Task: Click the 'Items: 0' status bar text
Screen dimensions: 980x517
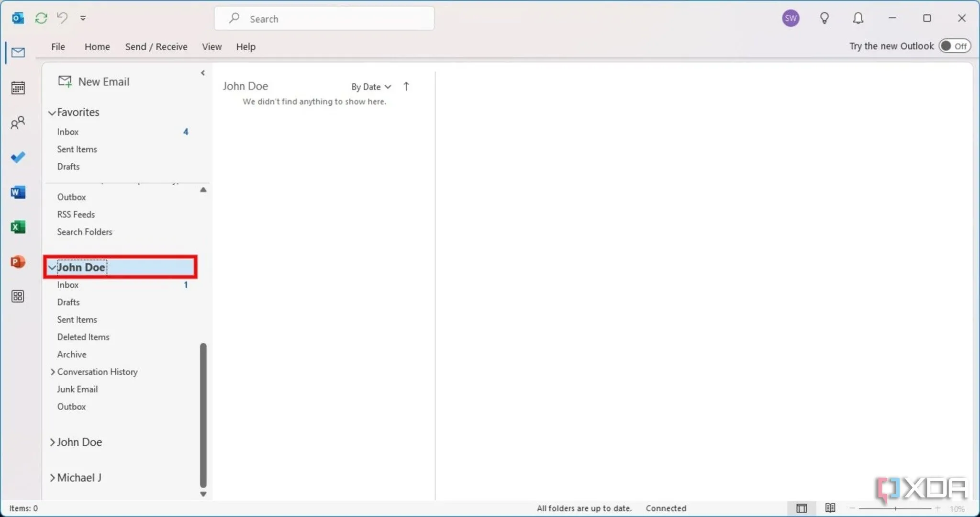Action: 23,508
